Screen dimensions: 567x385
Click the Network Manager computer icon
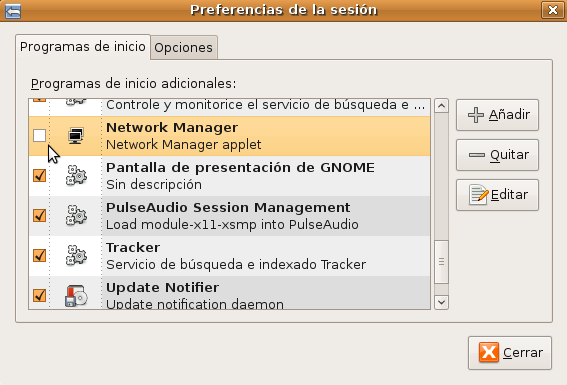pos(76,136)
